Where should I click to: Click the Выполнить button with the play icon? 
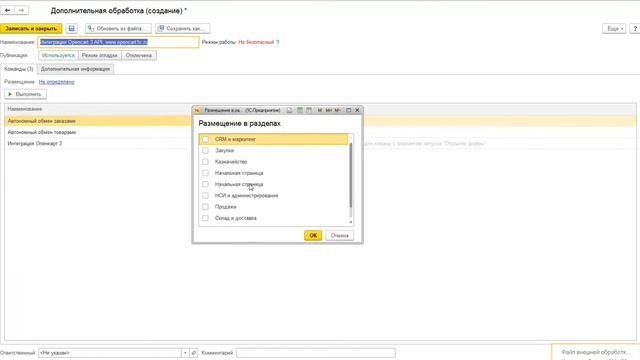click(25, 94)
